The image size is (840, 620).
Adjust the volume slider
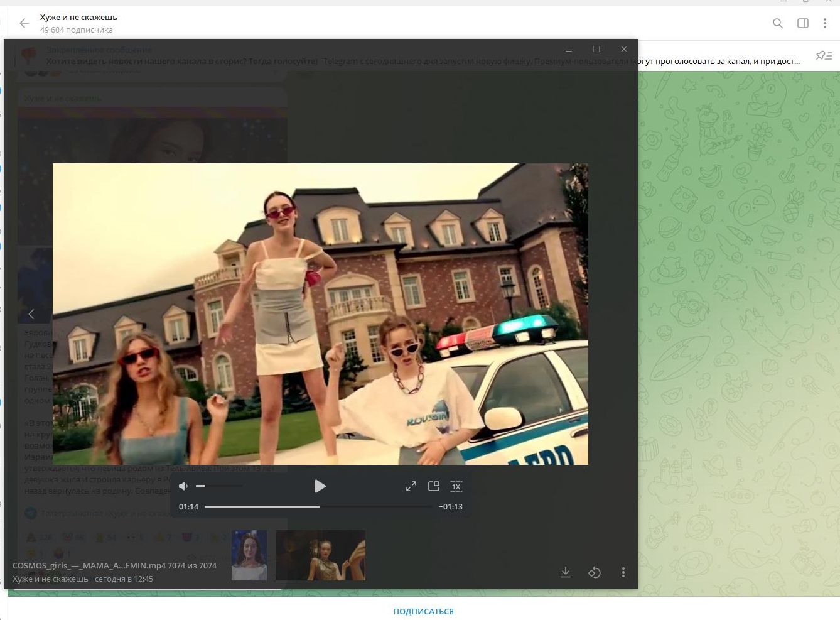click(218, 486)
